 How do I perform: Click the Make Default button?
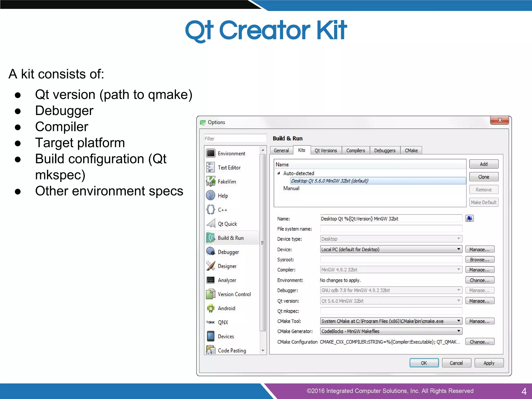click(x=484, y=202)
